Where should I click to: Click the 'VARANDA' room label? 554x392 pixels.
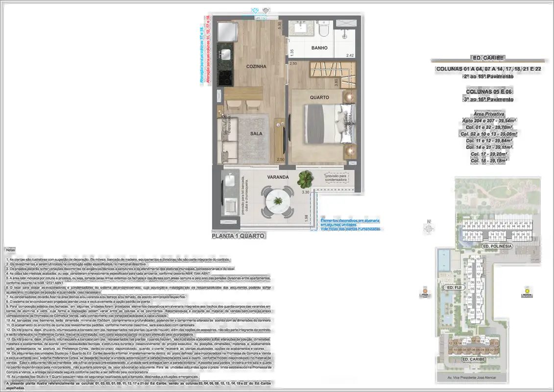tap(278, 177)
